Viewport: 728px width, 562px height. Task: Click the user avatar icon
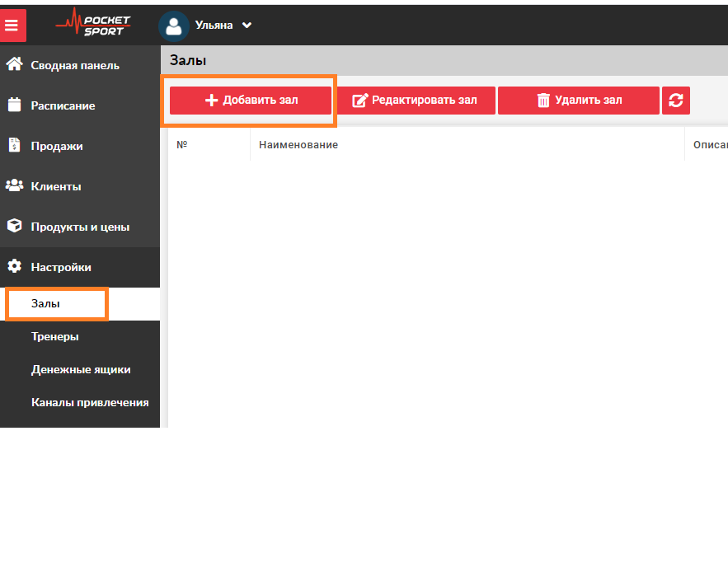point(173,26)
